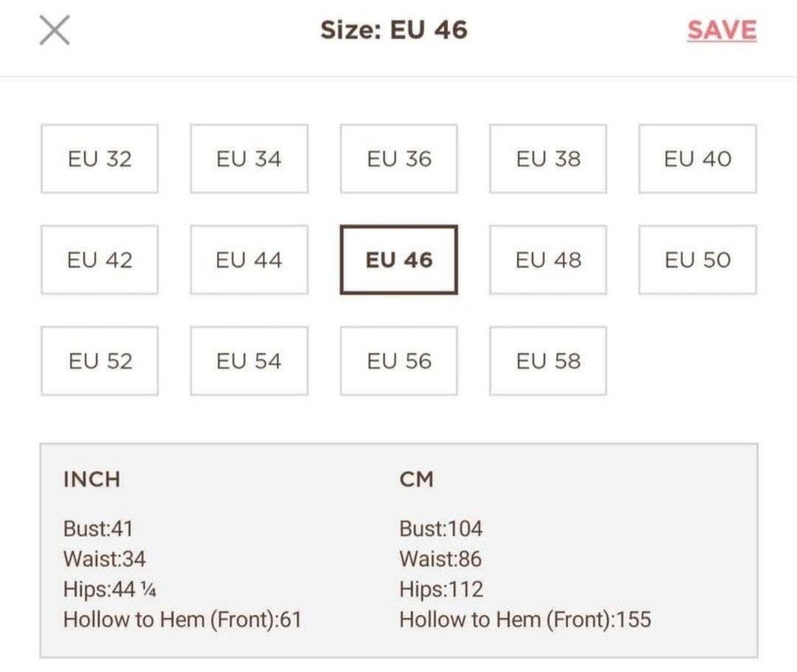Choose size EU 40

[x=698, y=159]
